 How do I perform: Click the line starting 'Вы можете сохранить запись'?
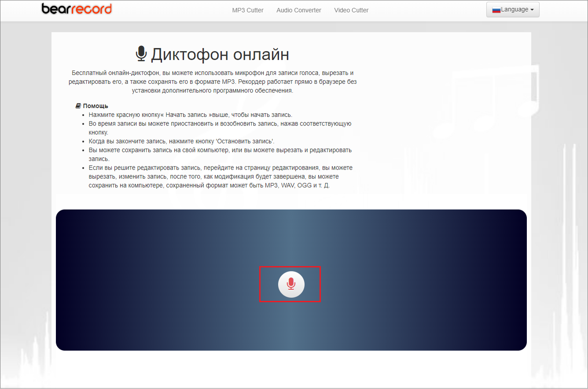[x=220, y=154]
